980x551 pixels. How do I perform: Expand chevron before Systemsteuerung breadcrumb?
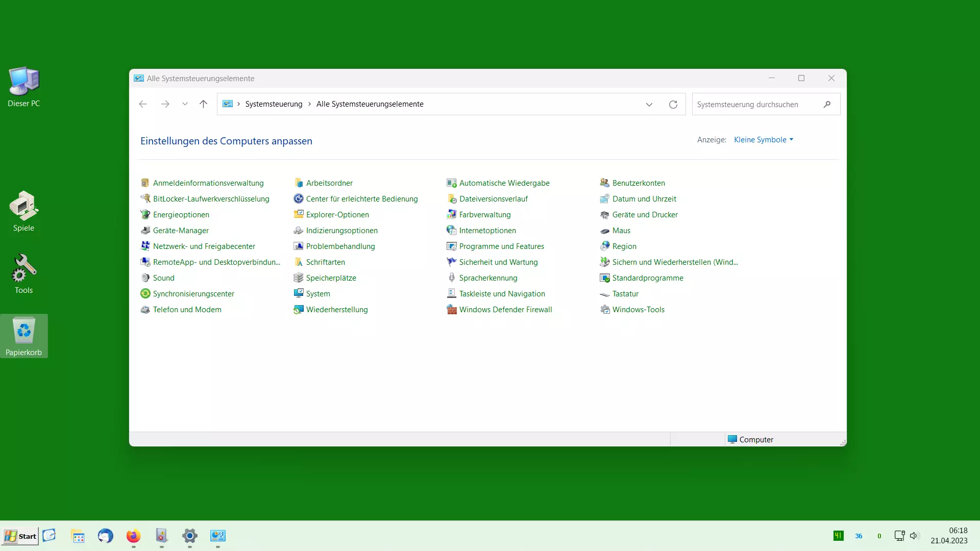238,104
